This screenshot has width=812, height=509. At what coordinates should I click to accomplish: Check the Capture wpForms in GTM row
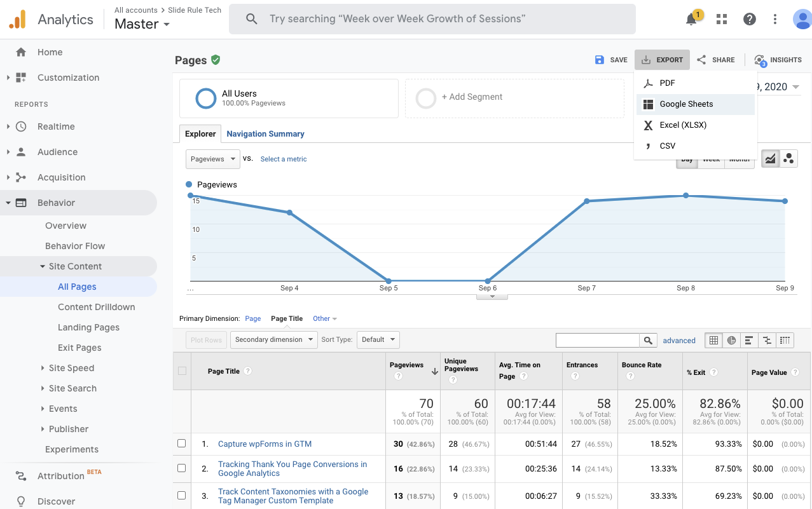coord(182,444)
